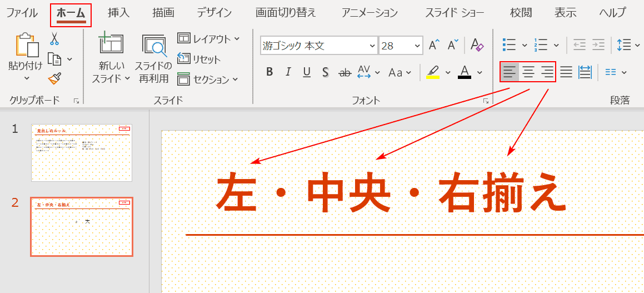Apply numbered list formatting
The height and width of the screenshot is (293, 644).
coord(541,45)
